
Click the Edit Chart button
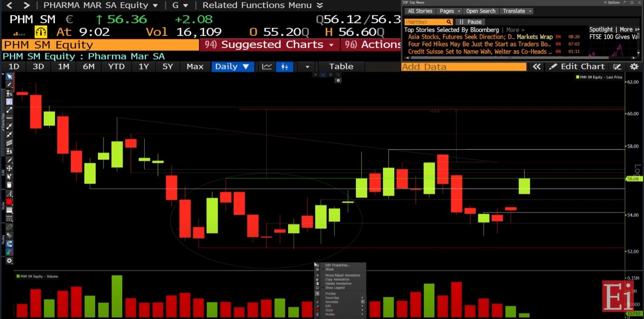577,67
